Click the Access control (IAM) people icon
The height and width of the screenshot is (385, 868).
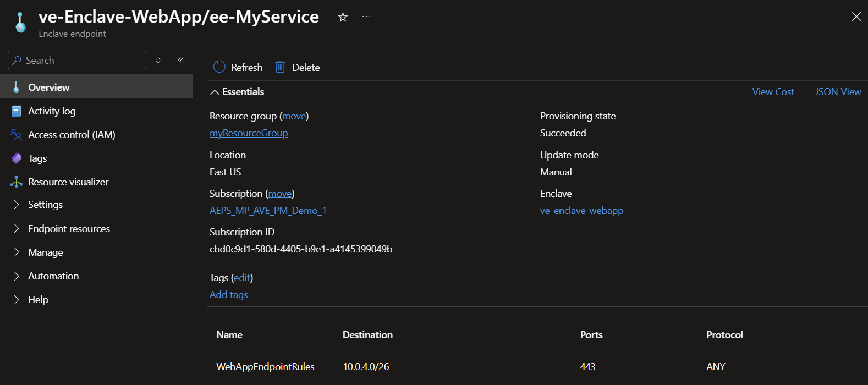pyautogui.click(x=17, y=135)
